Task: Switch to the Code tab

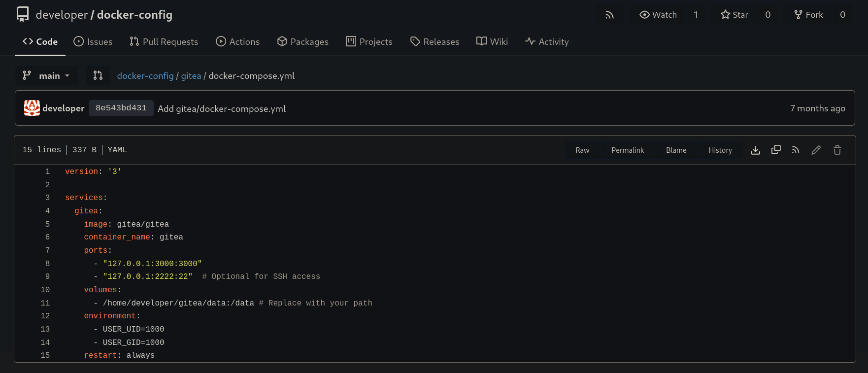Action: pos(40,42)
